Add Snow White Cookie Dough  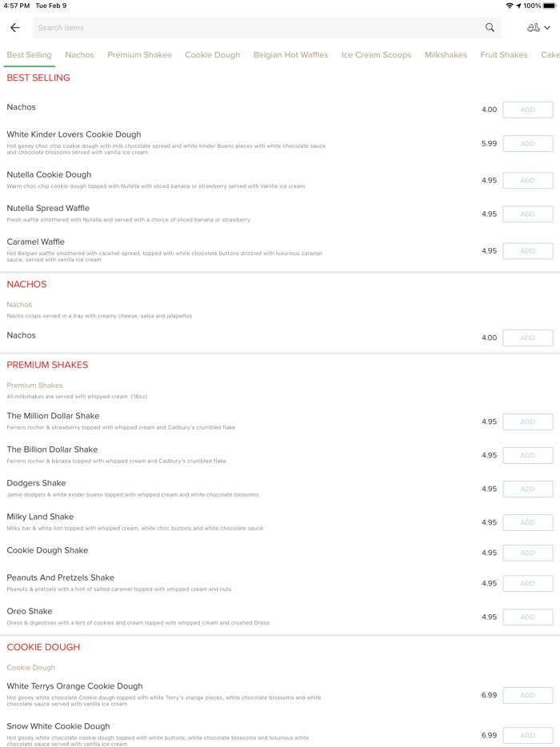527,735
